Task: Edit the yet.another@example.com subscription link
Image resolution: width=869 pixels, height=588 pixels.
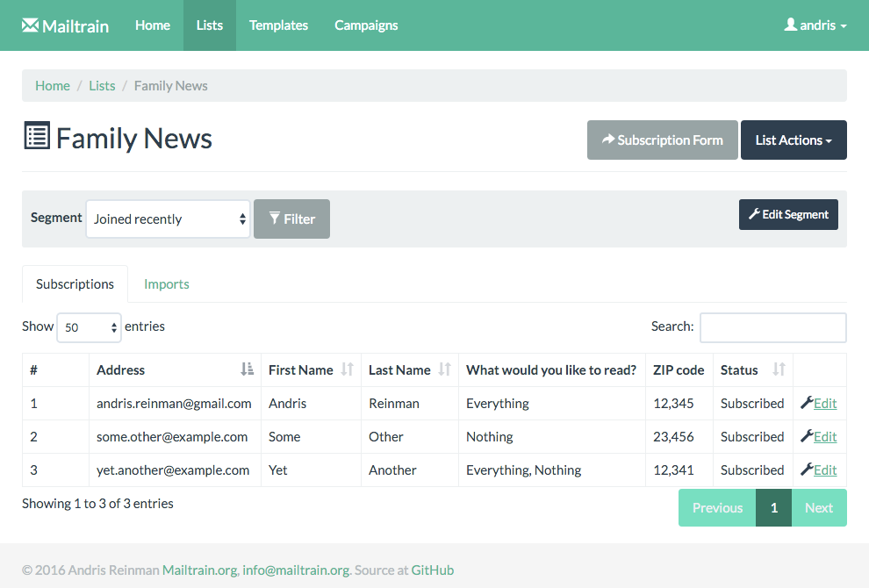Action: (x=825, y=470)
